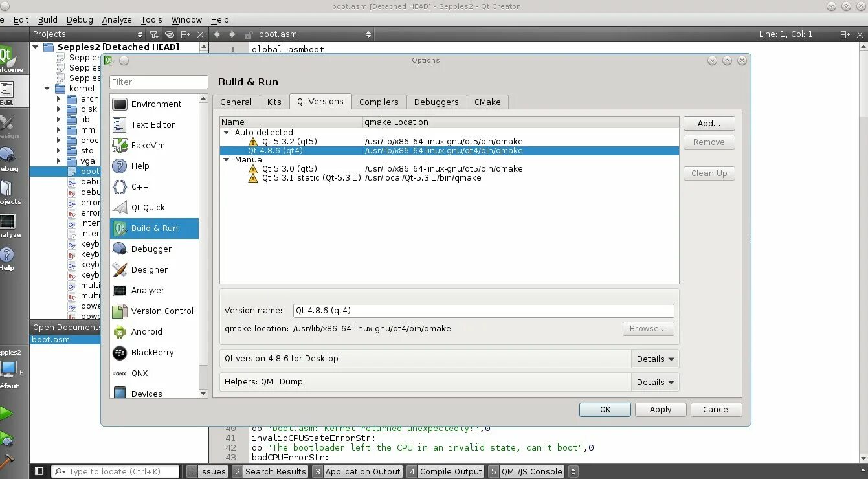The width and height of the screenshot is (868, 479).
Task: Click the Cancel button
Action: (716, 409)
